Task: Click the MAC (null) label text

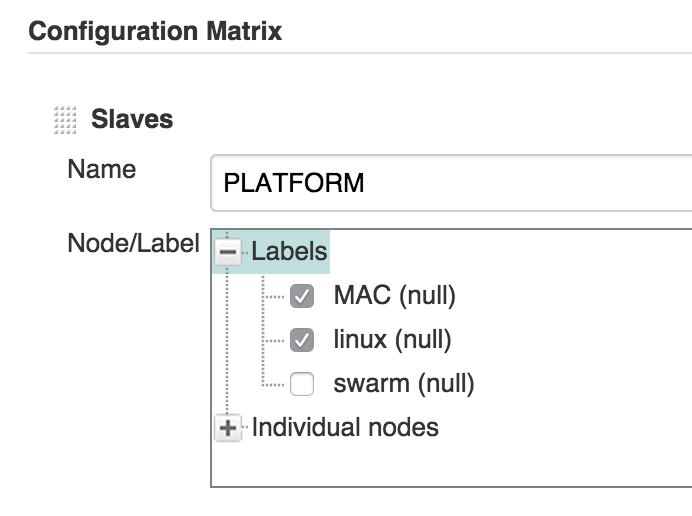Action: (x=394, y=296)
